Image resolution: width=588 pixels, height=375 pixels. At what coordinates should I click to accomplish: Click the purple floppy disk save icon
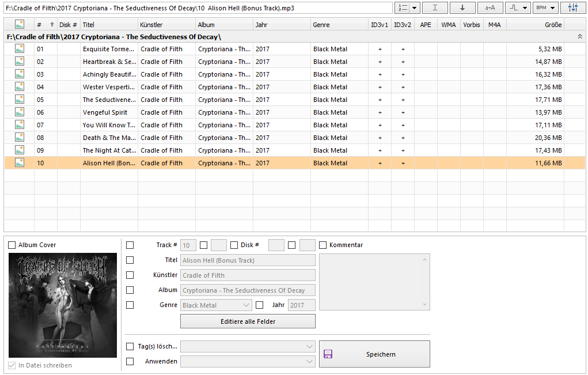click(x=328, y=354)
